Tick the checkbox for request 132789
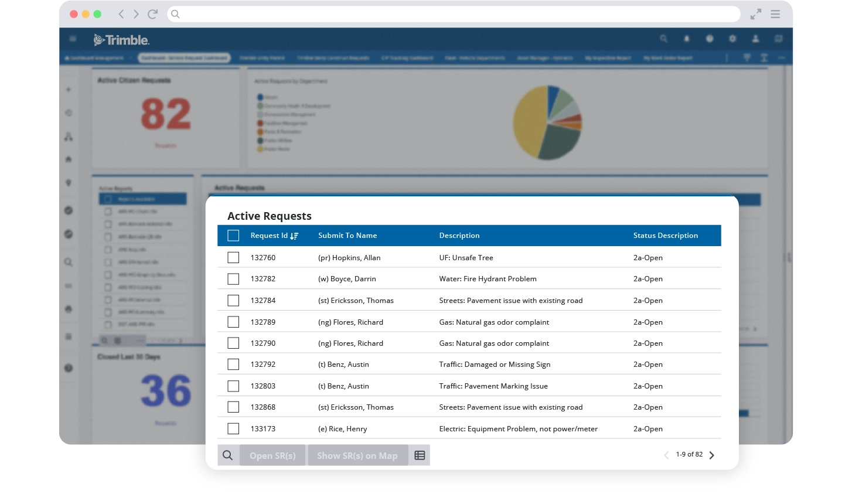Viewport: 852px width, 504px height. 233,322
